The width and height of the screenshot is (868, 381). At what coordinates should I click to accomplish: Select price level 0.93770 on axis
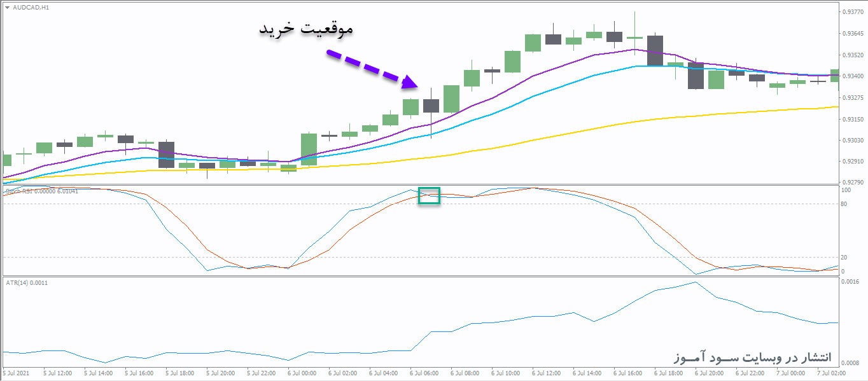coord(851,12)
